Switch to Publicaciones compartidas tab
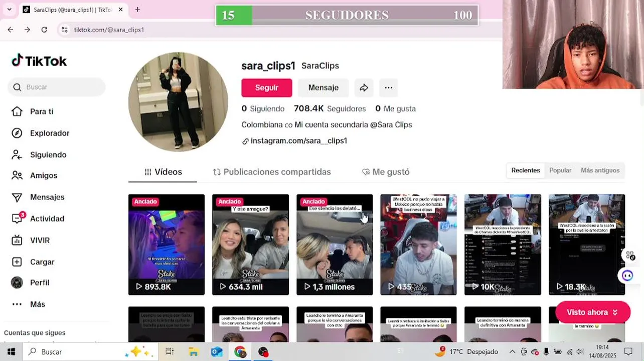The image size is (644, 361). [x=272, y=172]
